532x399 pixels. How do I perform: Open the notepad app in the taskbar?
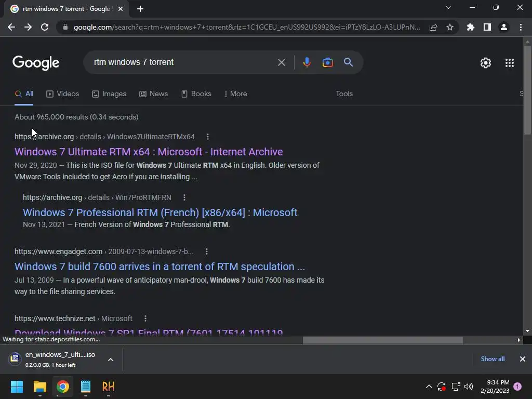click(x=86, y=387)
